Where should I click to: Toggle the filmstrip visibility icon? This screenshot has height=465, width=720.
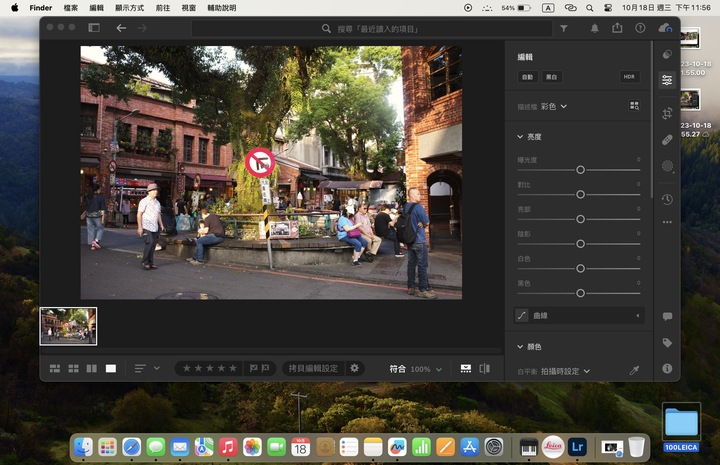pos(466,369)
